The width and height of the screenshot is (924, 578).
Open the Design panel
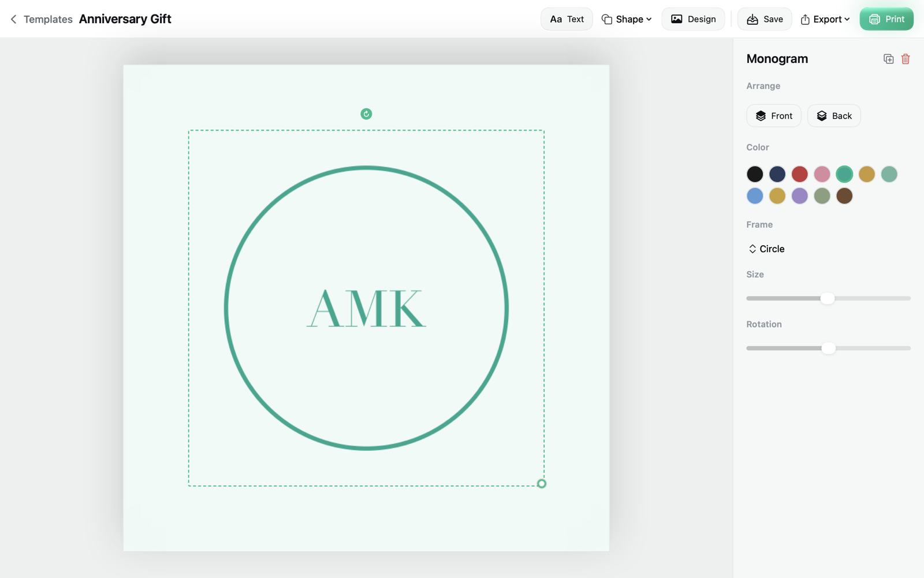[693, 19]
